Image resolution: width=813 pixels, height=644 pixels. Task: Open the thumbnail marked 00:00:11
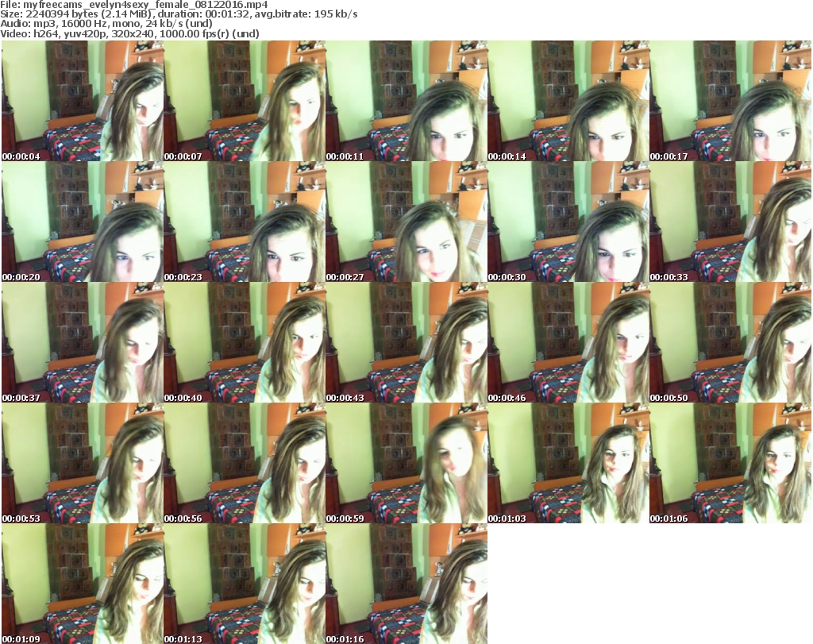tap(406, 102)
